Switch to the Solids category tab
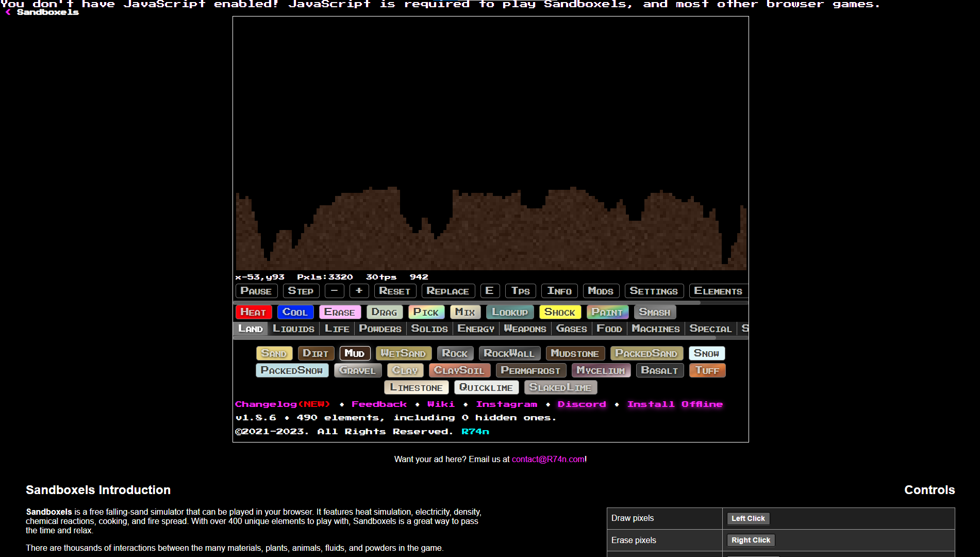This screenshot has height=557, width=980. [429, 329]
